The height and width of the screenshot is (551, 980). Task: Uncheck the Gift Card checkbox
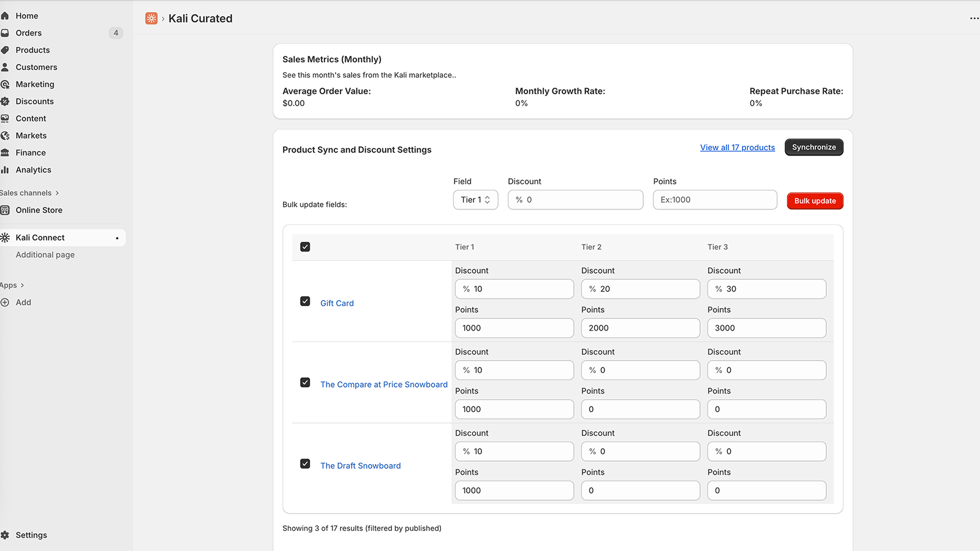[x=305, y=301]
